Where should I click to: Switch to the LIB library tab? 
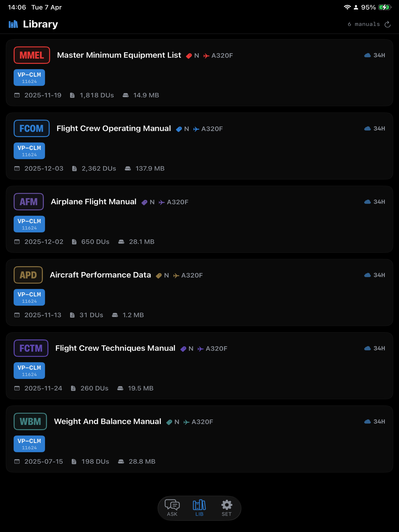pos(199,508)
